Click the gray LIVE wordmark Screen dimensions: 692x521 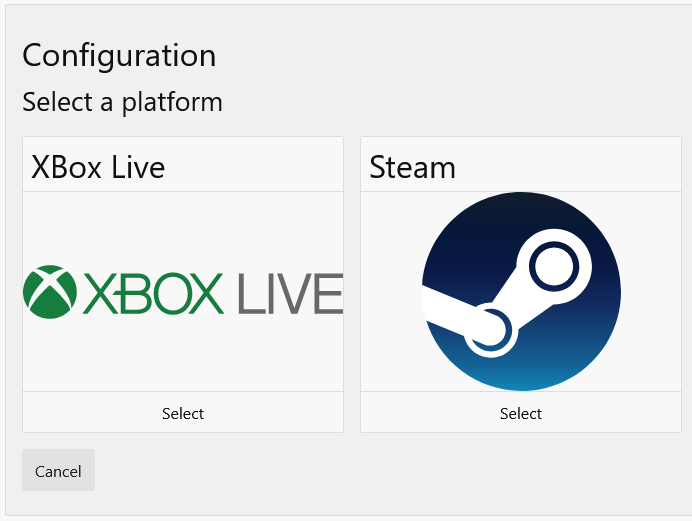tap(290, 292)
